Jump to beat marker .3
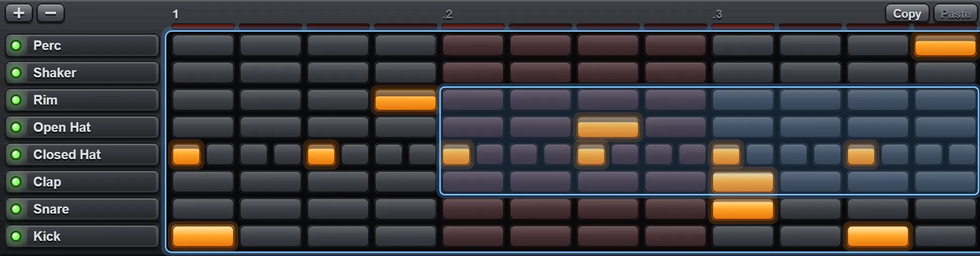This screenshot has height=256, width=980. (717, 14)
